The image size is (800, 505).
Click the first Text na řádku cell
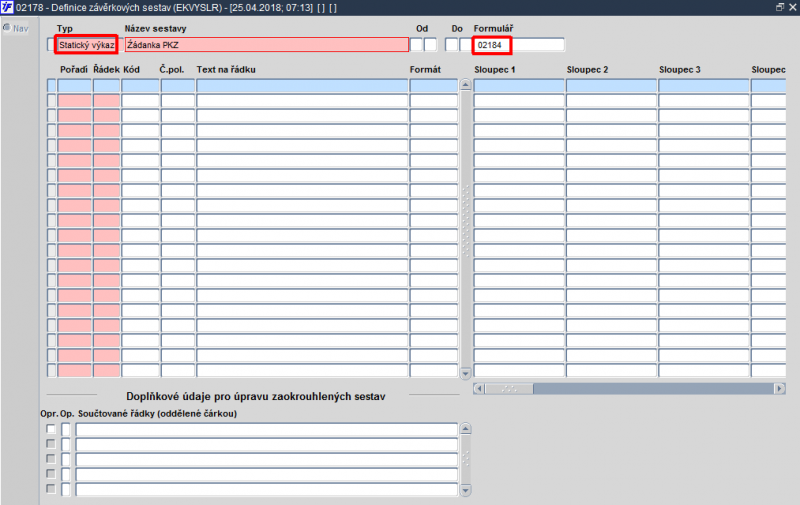click(302, 85)
